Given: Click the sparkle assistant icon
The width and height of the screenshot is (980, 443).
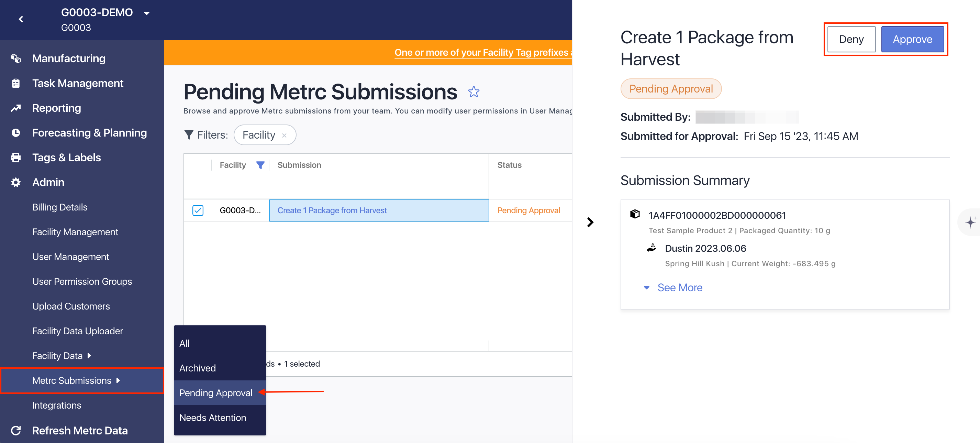Looking at the screenshot, I should click(970, 222).
